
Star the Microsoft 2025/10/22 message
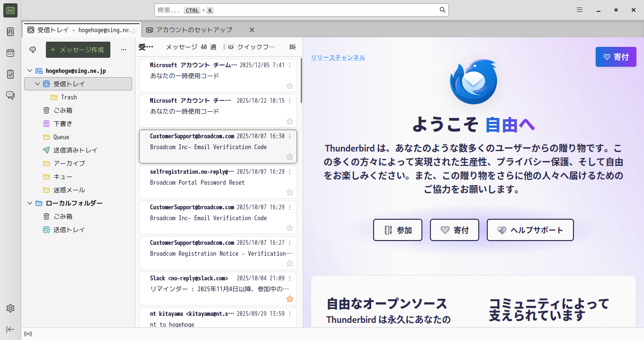point(290,121)
